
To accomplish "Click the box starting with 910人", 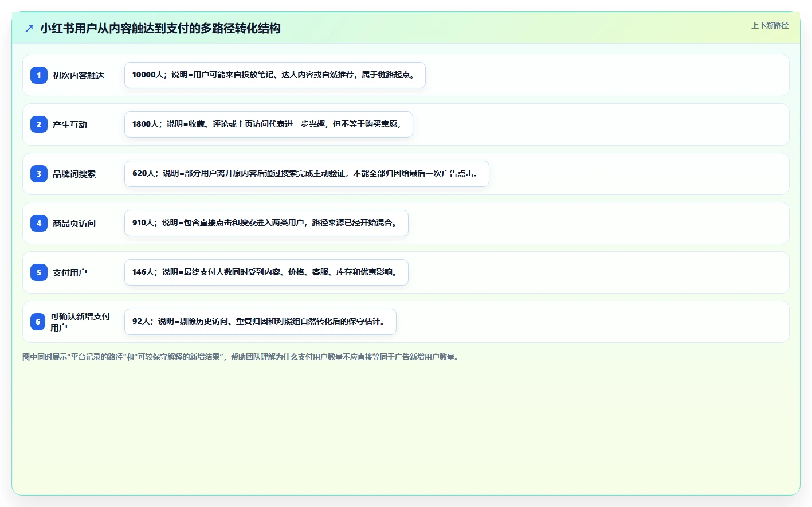I will click(x=266, y=223).
